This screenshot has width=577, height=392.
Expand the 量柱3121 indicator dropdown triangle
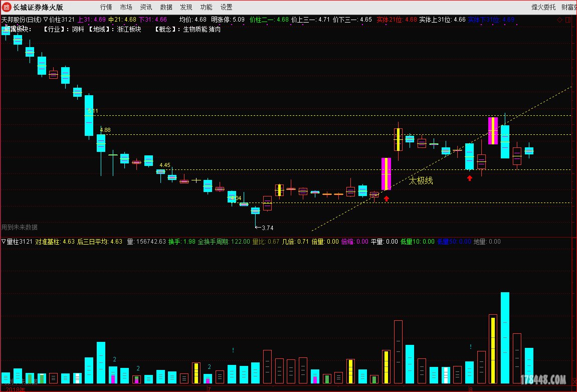(x=4, y=242)
